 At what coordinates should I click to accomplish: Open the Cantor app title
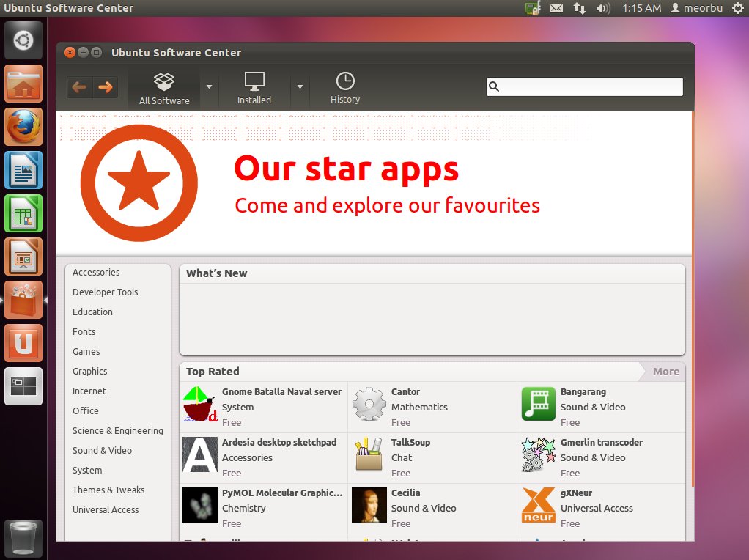(x=405, y=392)
